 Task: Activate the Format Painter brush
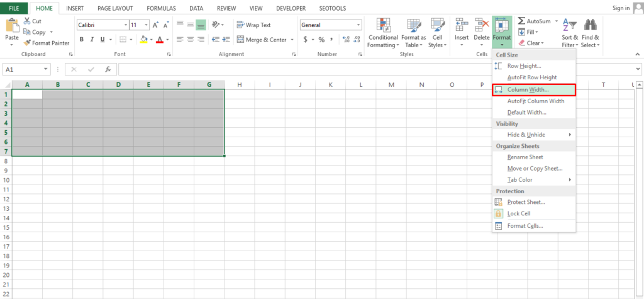click(x=27, y=43)
